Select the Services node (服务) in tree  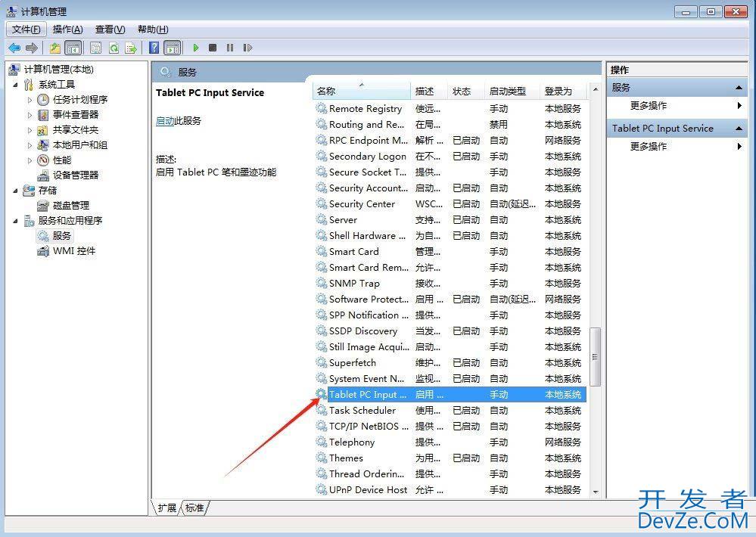click(x=54, y=236)
